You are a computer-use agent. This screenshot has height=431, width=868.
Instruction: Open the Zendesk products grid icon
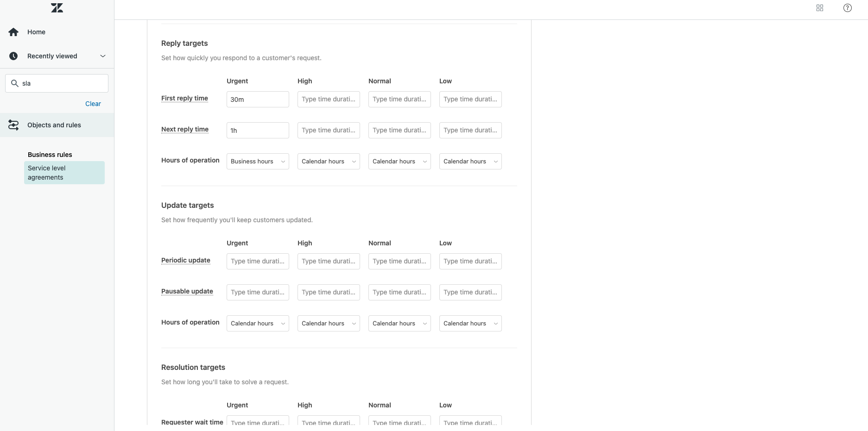(820, 8)
